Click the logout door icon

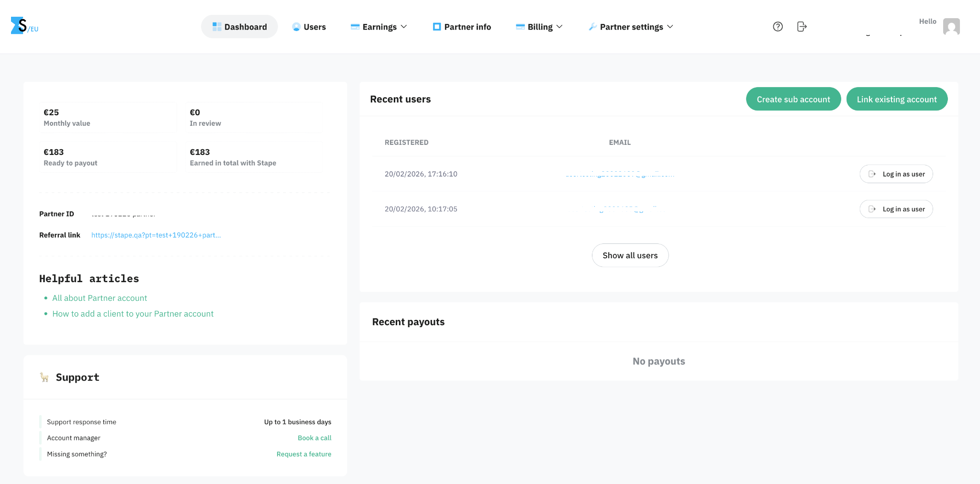(x=802, y=27)
